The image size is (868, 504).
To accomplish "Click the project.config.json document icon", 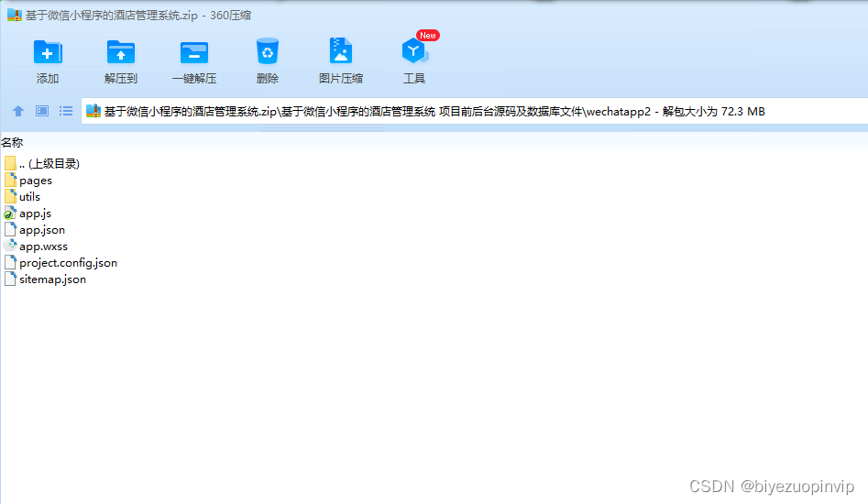I will coord(10,263).
